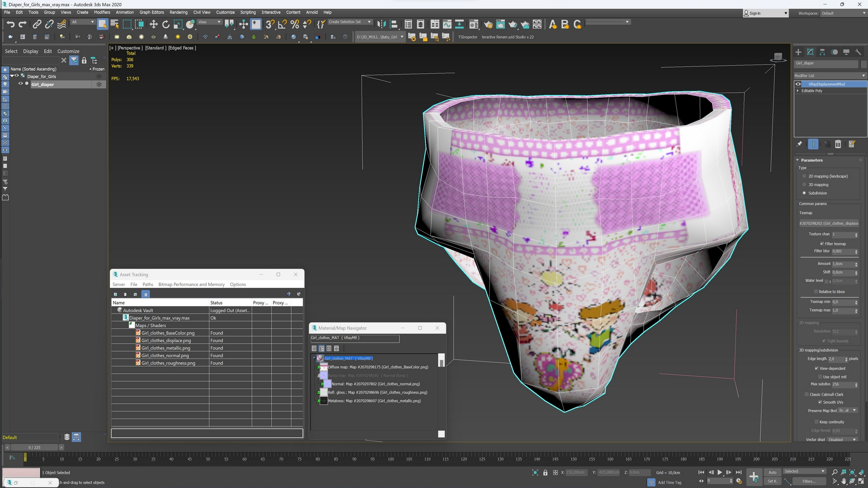This screenshot has width=868, height=488.
Task: Click the Auto key button
Action: 773,472
